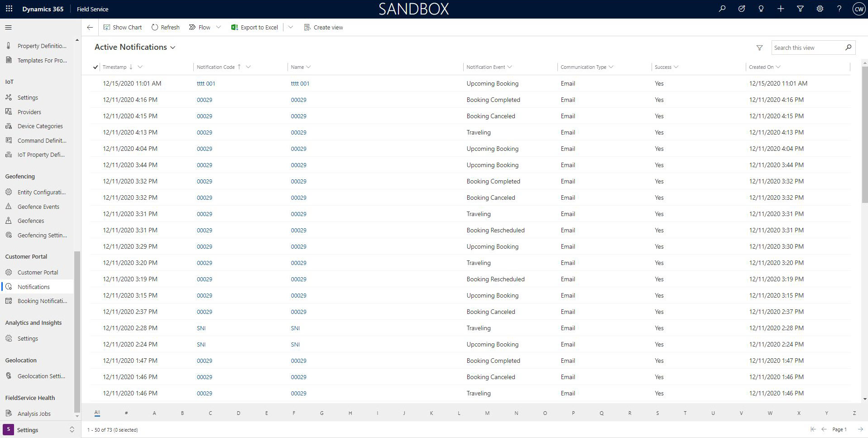The image size is (868, 438).
Task: Open the Active Notifications view selector
Action: 135,47
